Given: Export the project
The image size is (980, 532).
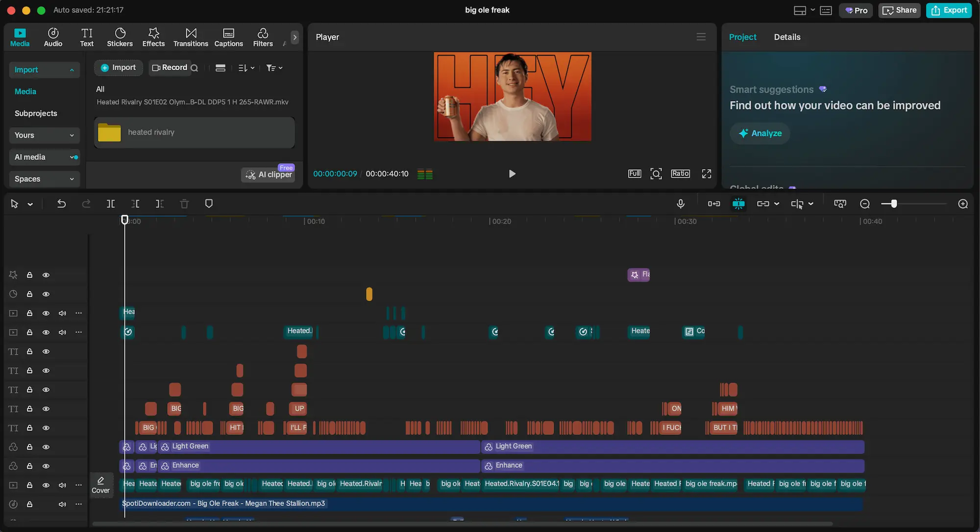Looking at the screenshot, I should tap(949, 10).
